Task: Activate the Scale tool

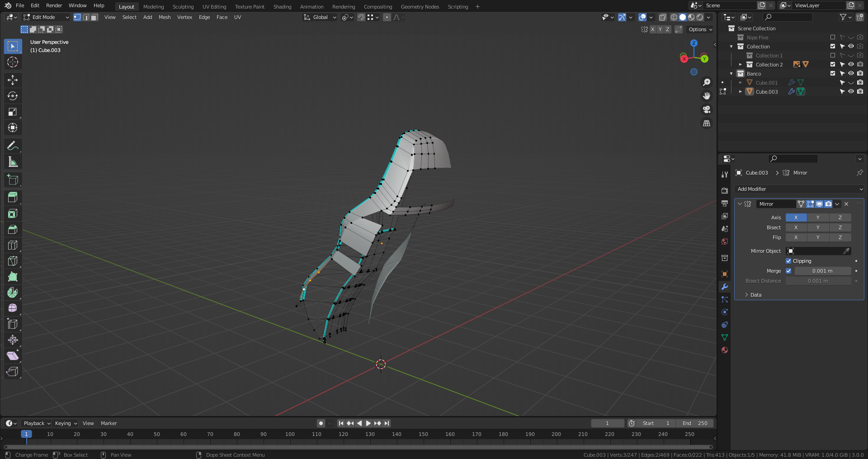Action: [x=13, y=112]
